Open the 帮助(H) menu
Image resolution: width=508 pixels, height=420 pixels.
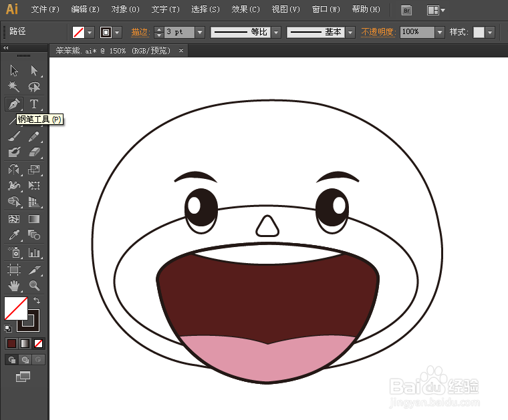tap(366, 9)
